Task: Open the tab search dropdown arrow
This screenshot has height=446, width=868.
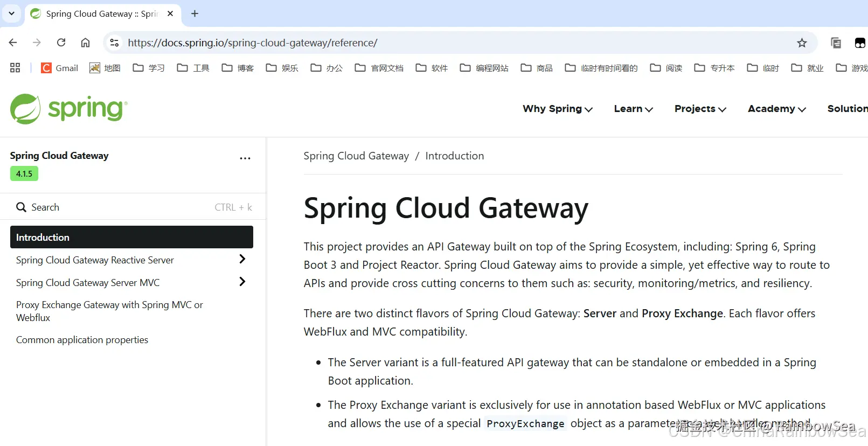Action: click(x=11, y=13)
